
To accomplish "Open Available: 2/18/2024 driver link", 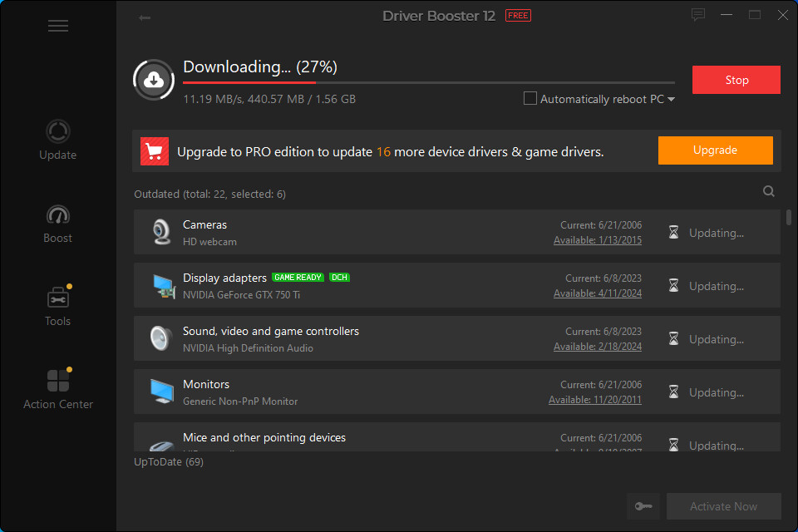I will tap(598, 347).
